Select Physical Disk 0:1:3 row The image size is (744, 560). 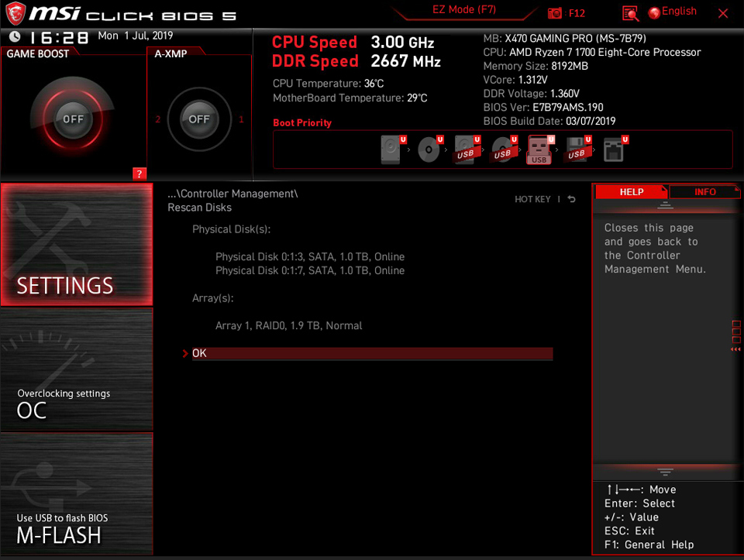coord(310,256)
